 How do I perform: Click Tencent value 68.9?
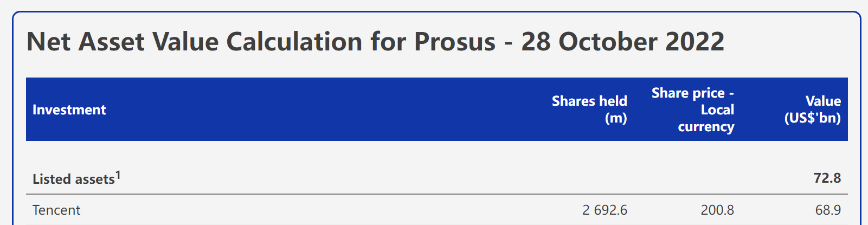828,210
